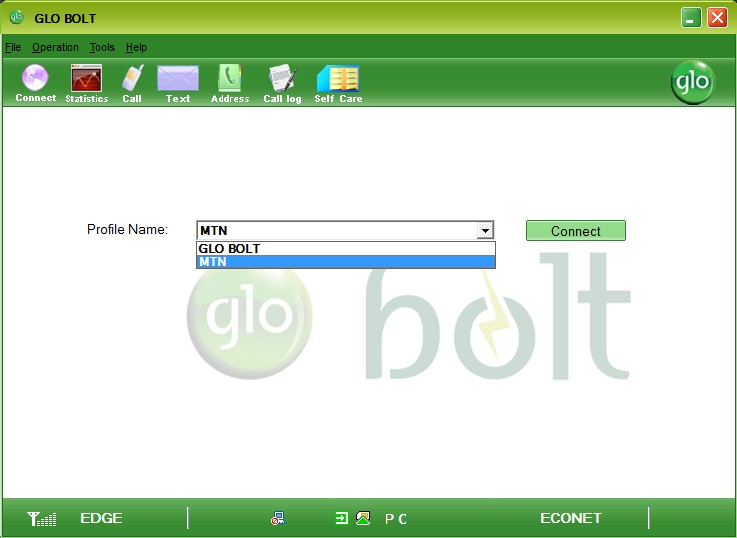
Task: Open the Help menu
Action: 136,47
